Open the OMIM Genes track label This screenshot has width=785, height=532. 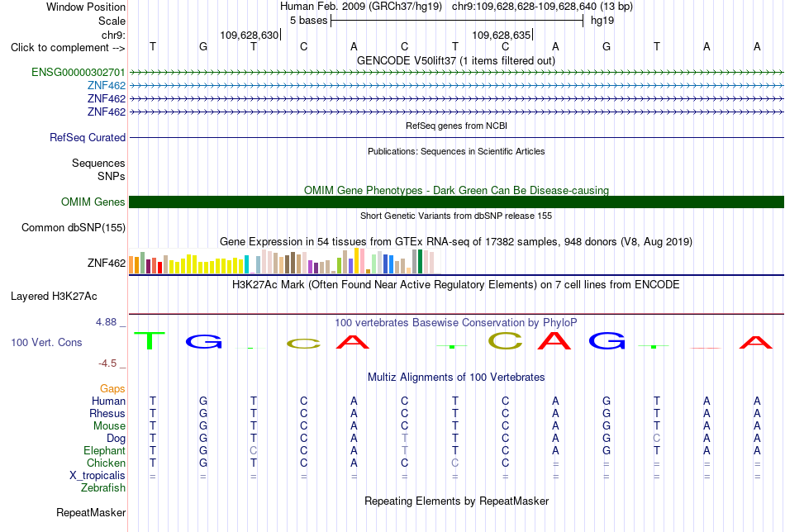pos(93,202)
